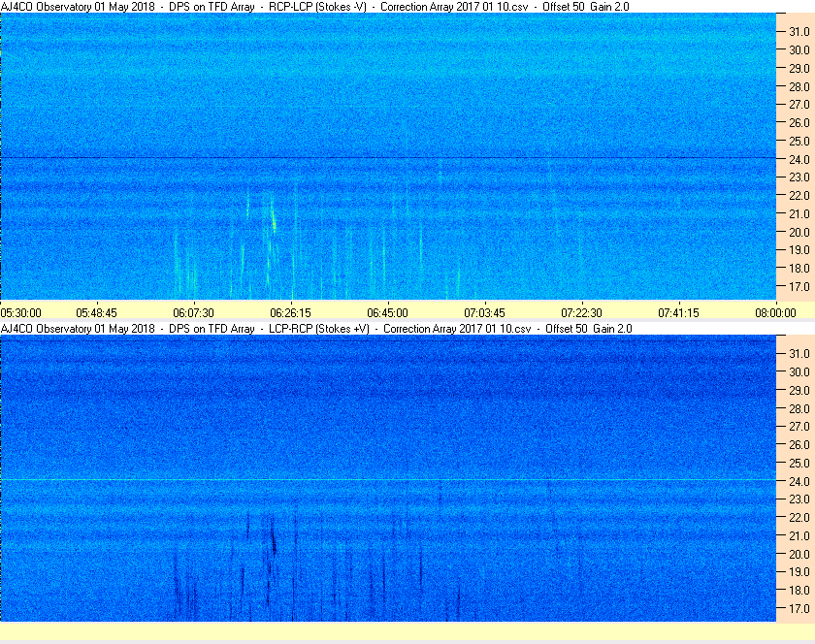This screenshot has height=644, width=815.
Task: Pick 29.0 on the Stokes +V frequency axis
Action: click(799, 390)
